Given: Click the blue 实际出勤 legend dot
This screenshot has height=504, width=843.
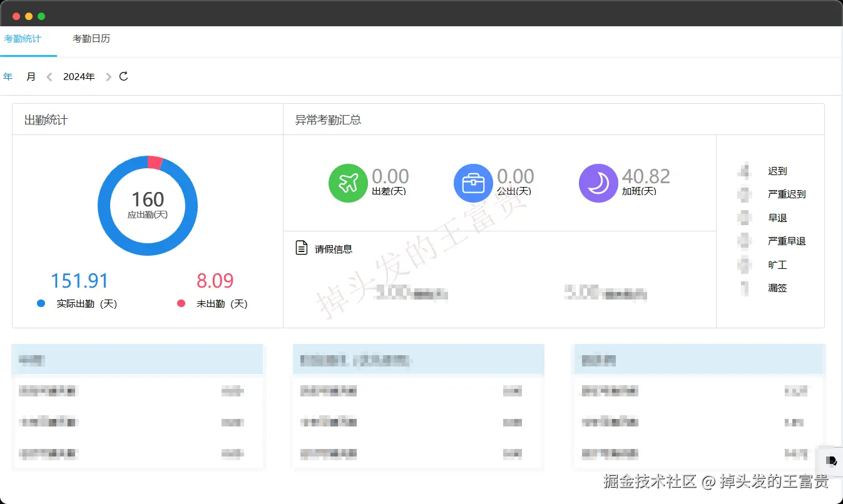Looking at the screenshot, I should tap(41, 303).
